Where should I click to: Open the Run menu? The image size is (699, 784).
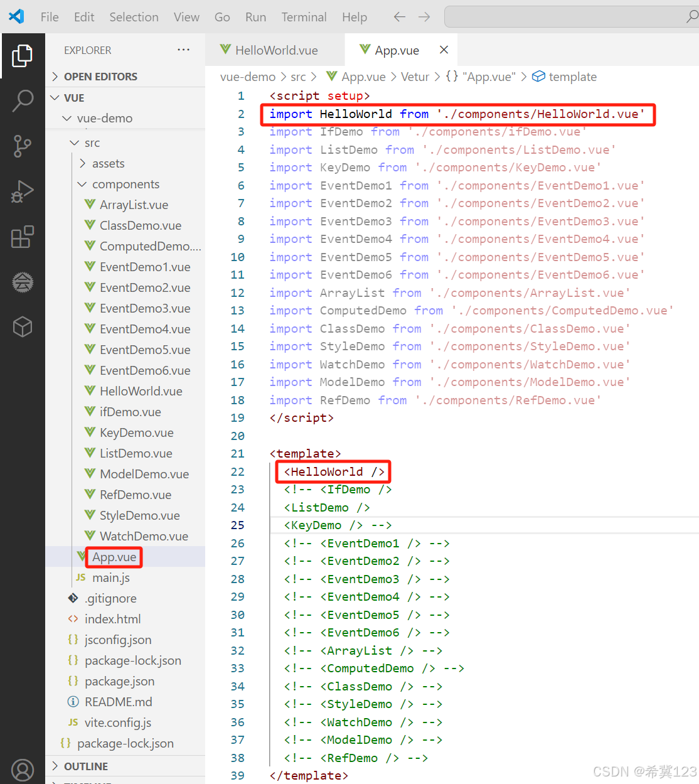tap(255, 17)
